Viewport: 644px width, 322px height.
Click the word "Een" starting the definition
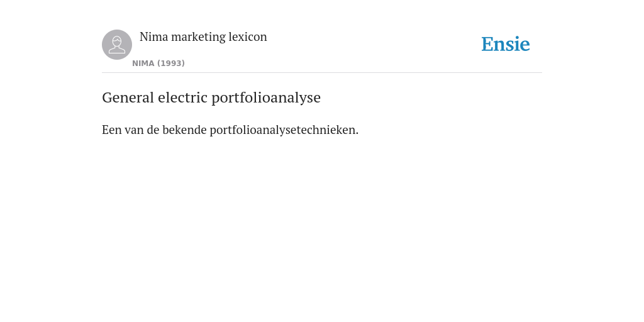(x=112, y=130)
